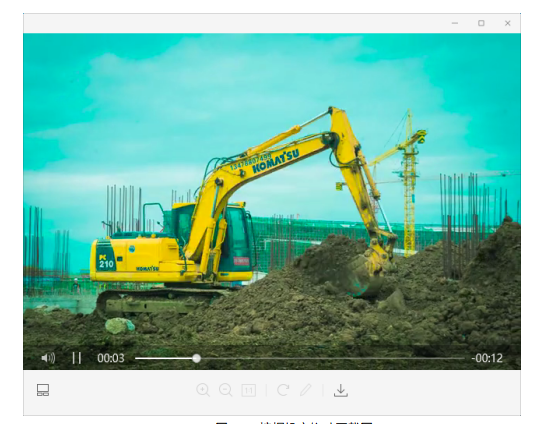Minimize the viewer window
543x424 pixels.
pos(455,23)
